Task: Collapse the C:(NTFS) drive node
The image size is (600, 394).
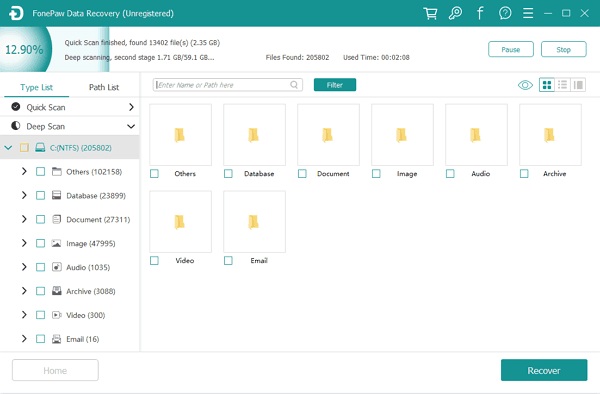Action: pyautogui.click(x=8, y=148)
